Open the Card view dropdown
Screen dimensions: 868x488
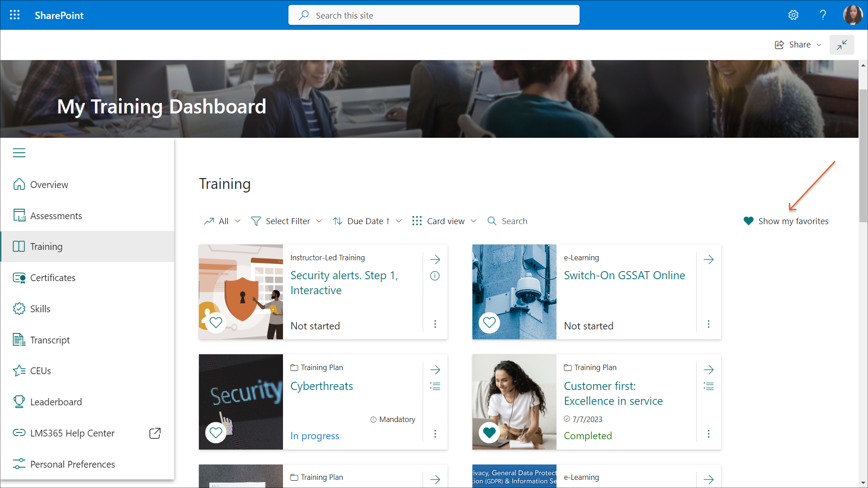(444, 221)
